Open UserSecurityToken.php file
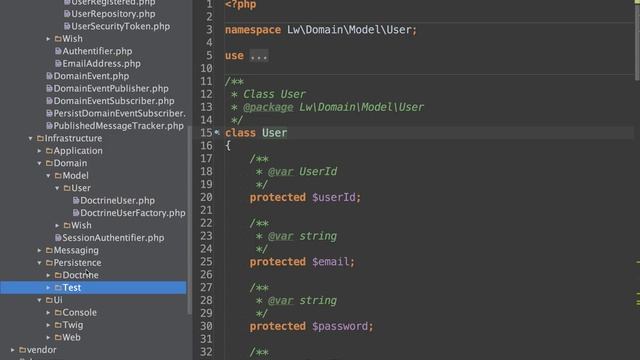Image resolution: width=640 pixels, height=360 pixels. [120, 26]
